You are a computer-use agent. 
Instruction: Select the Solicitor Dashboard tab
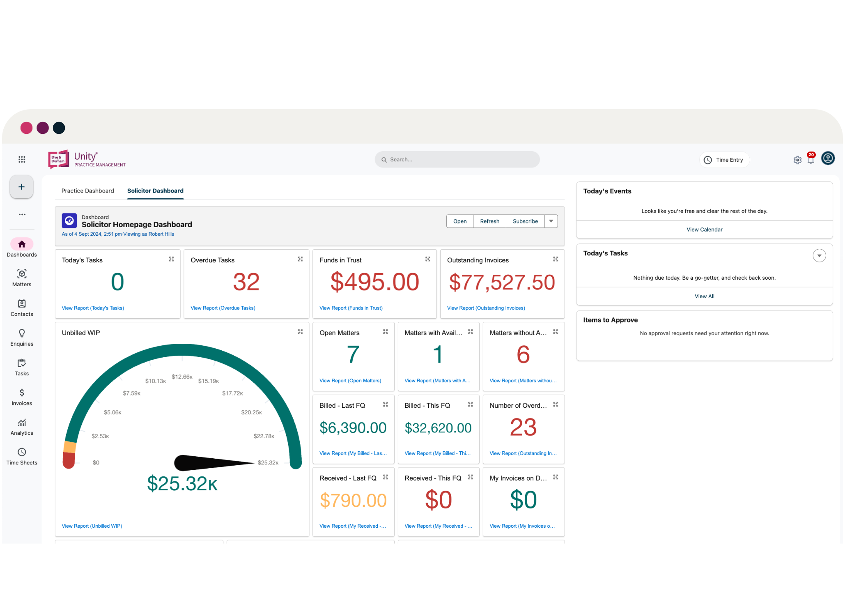(155, 191)
